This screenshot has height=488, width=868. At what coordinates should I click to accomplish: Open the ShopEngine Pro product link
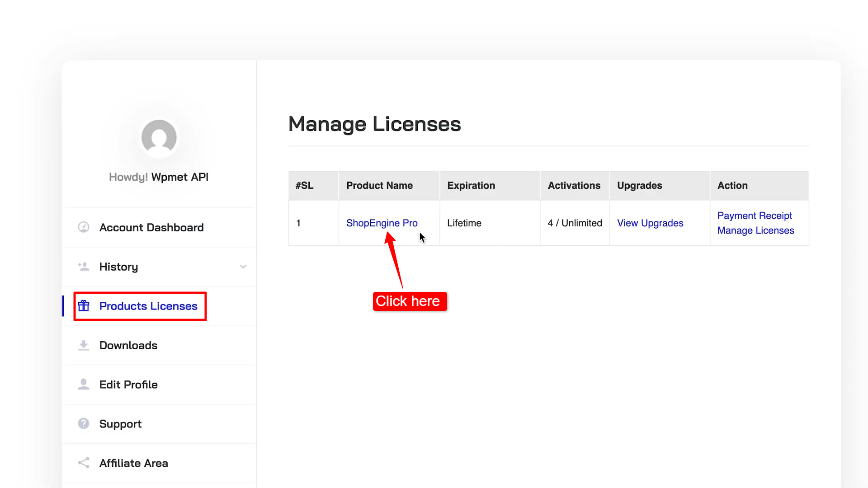tap(382, 223)
